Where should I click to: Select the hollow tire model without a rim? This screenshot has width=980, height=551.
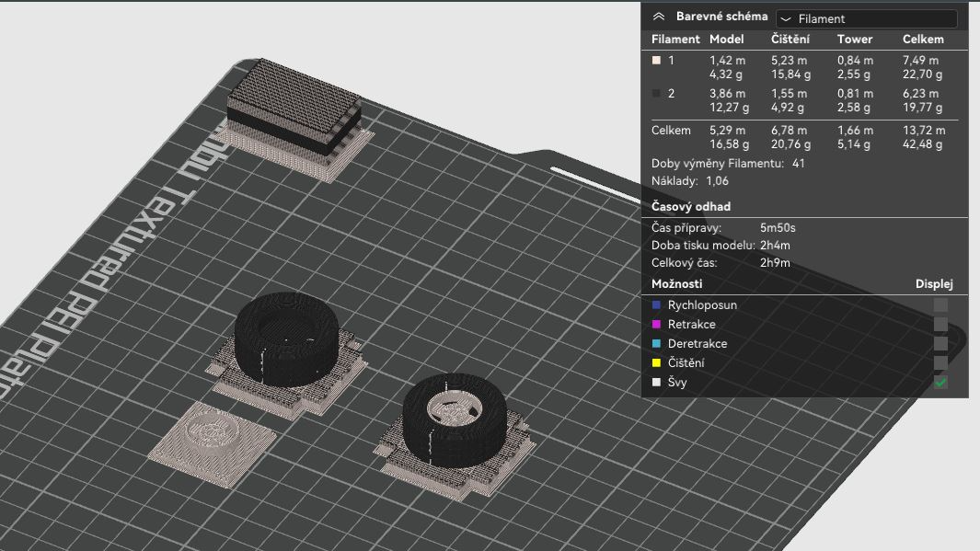pos(287,338)
